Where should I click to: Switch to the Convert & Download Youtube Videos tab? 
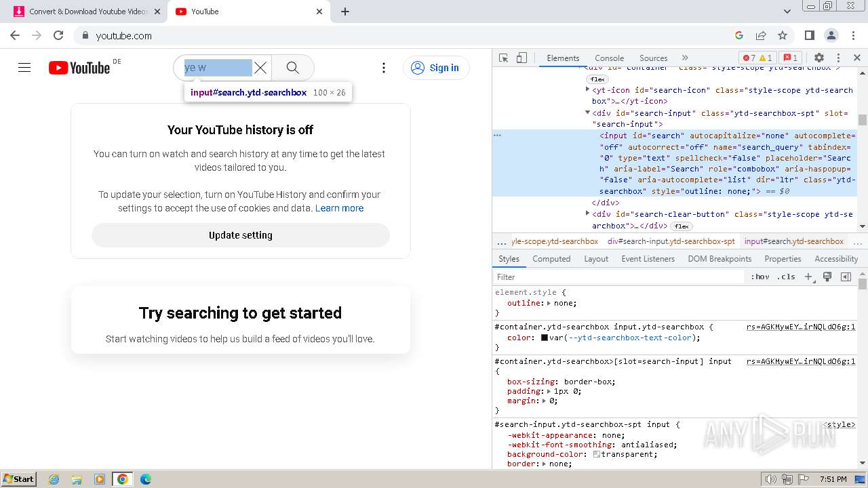[84, 12]
